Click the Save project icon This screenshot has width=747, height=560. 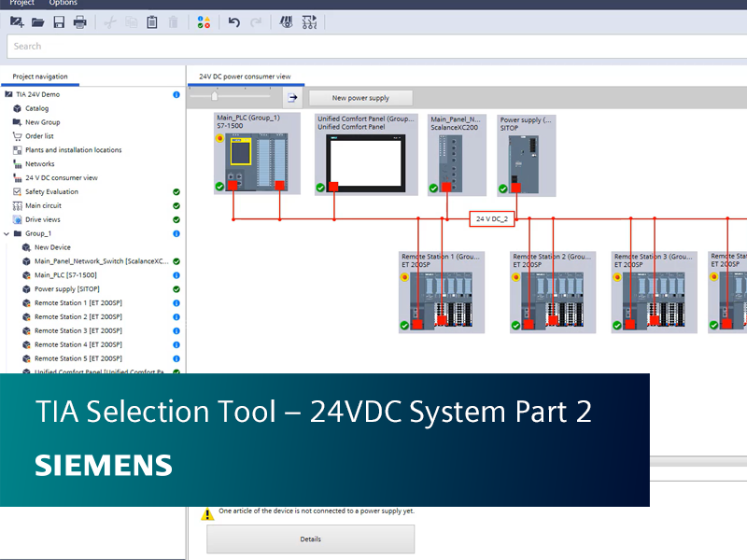60,21
